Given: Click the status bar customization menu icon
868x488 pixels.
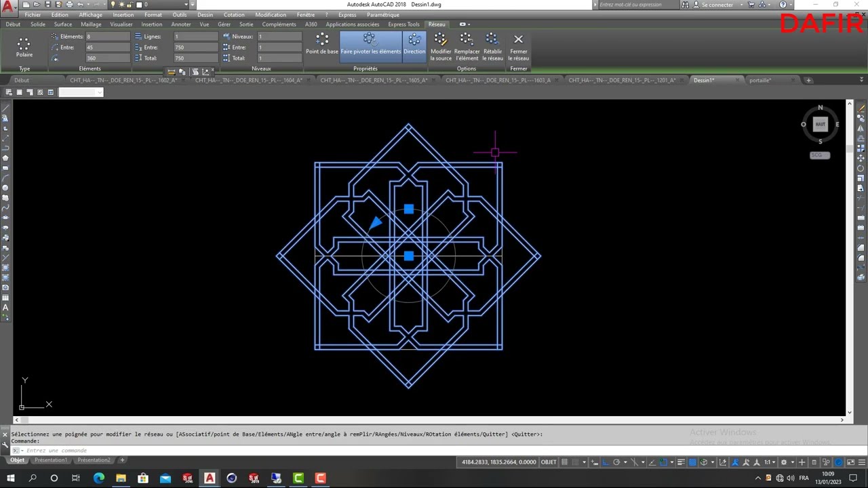Looking at the screenshot, I should (x=862, y=462).
